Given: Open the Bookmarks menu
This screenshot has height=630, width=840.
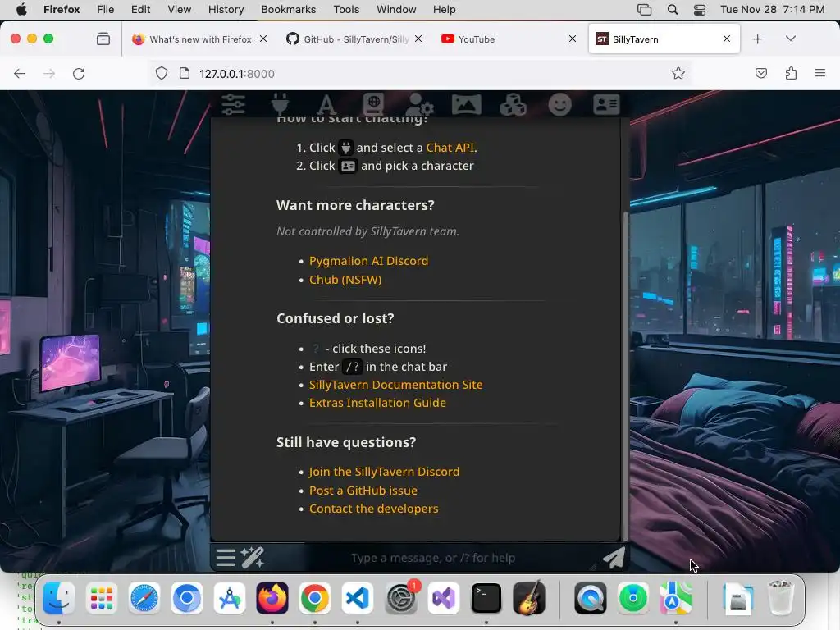Looking at the screenshot, I should [x=288, y=10].
